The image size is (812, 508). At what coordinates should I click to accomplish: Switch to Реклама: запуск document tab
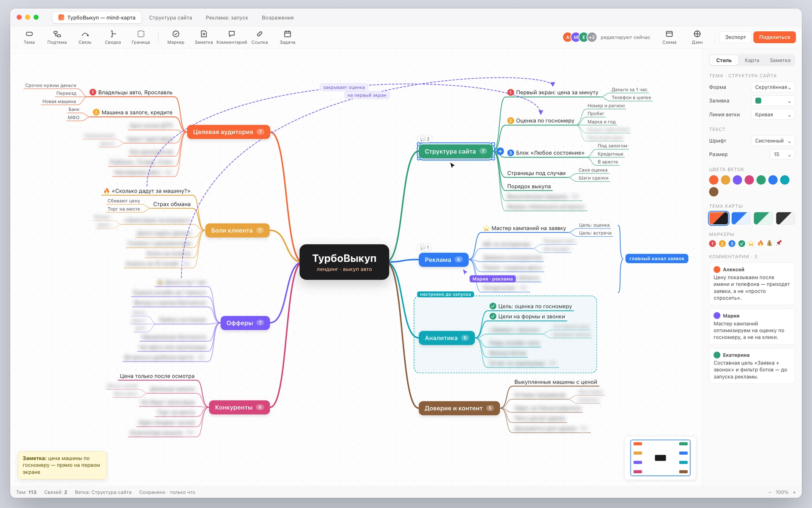click(x=227, y=18)
